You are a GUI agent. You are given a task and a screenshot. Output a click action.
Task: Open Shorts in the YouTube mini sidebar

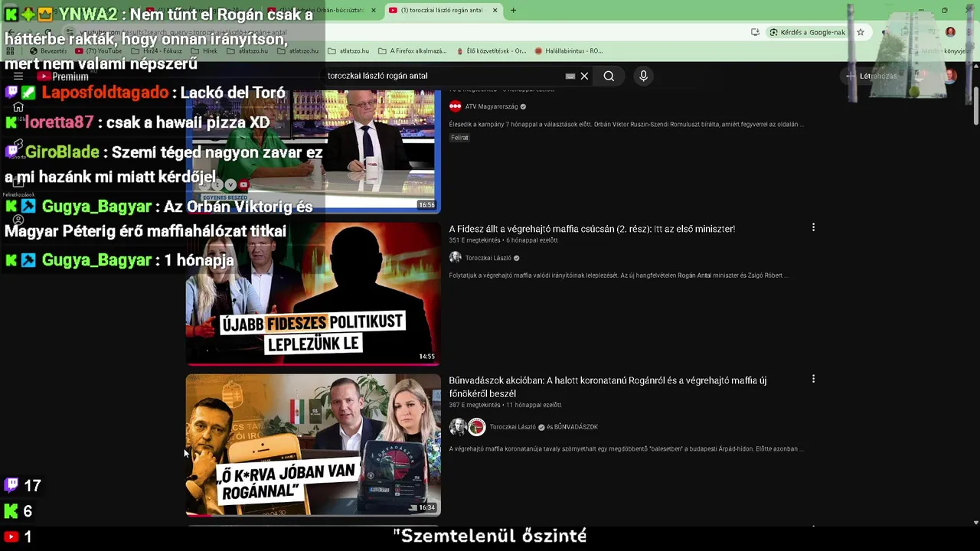pos(18,145)
